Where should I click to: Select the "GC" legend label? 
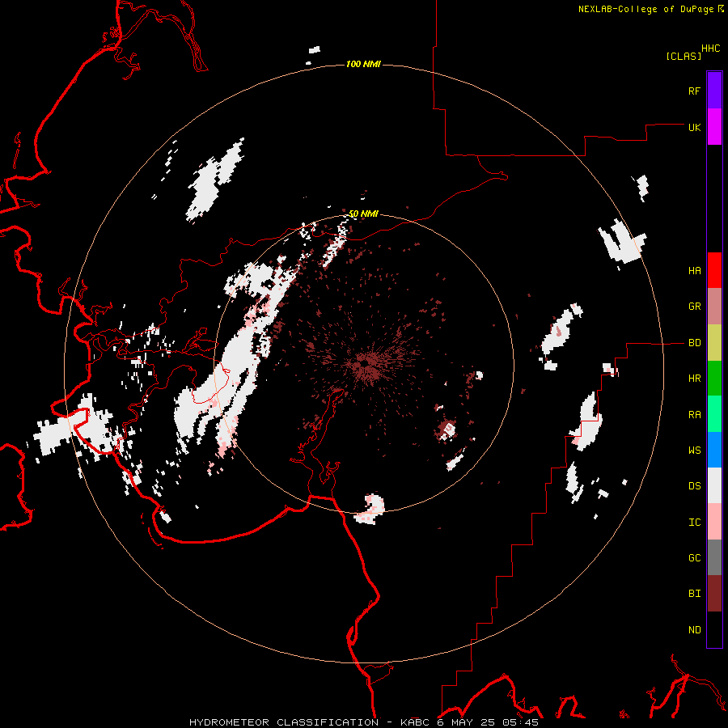point(694,558)
